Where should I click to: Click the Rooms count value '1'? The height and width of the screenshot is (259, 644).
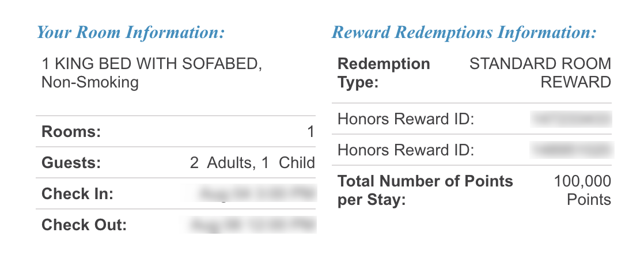(x=310, y=132)
